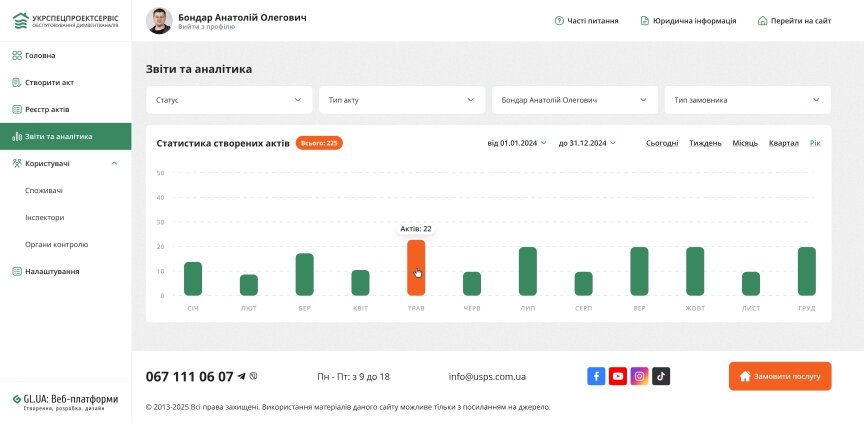Click the Всього: 225 orange badge
The width and height of the screenshot is (864, 423).
(319, 143)
